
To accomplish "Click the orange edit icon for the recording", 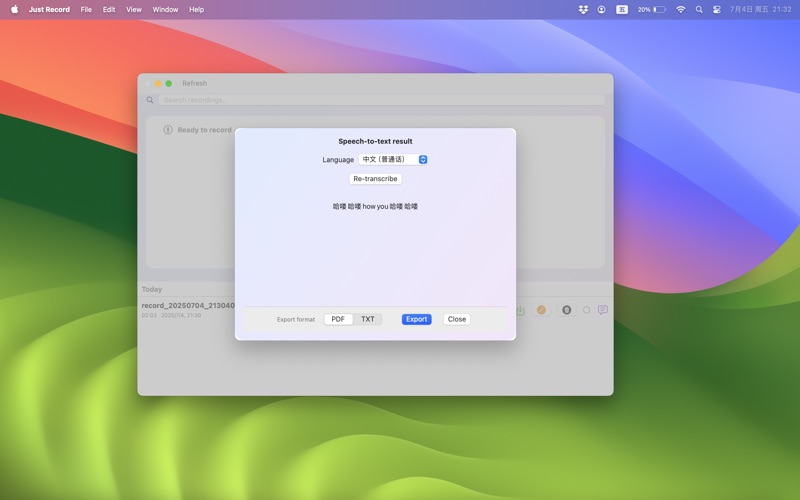I will [x=541, y=310].
